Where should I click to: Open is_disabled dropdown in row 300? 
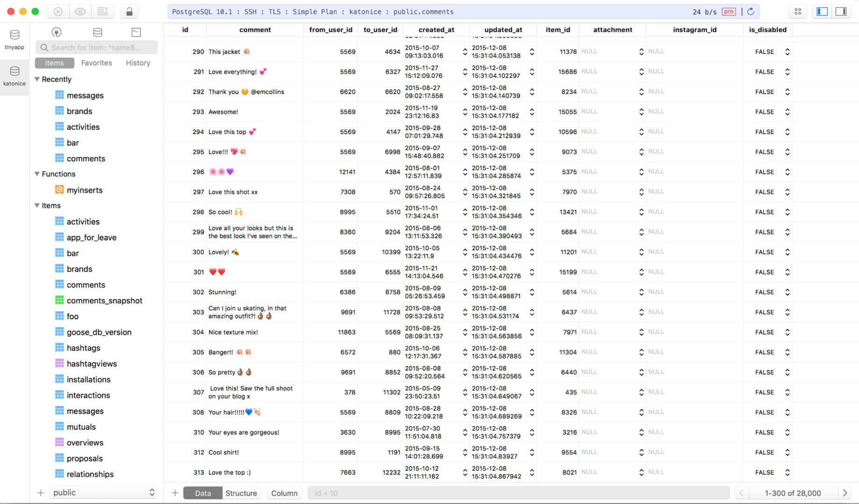point(787,252)
